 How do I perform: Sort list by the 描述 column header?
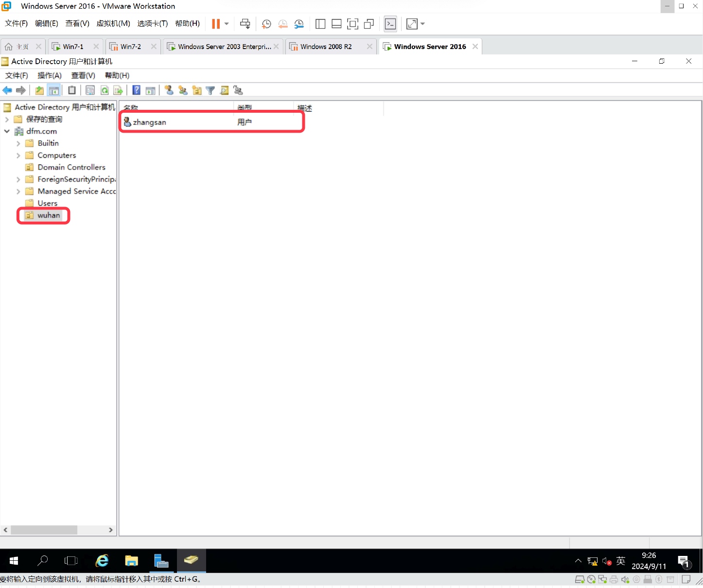[338, 108]
